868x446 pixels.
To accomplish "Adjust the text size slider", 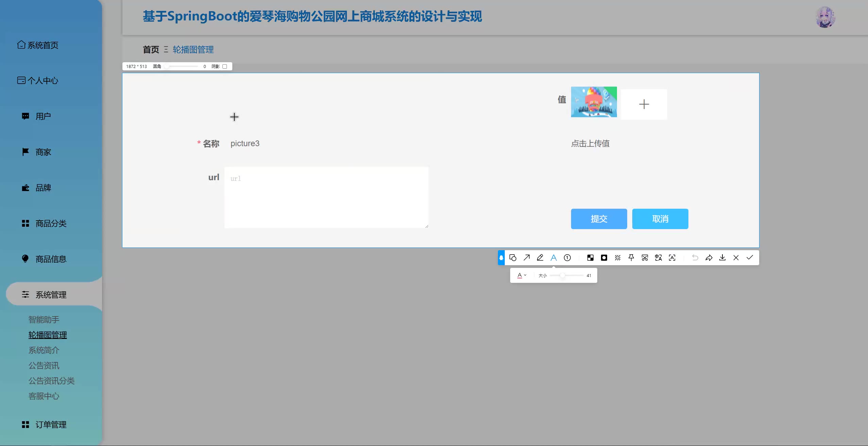I will [x=563, y=275].
